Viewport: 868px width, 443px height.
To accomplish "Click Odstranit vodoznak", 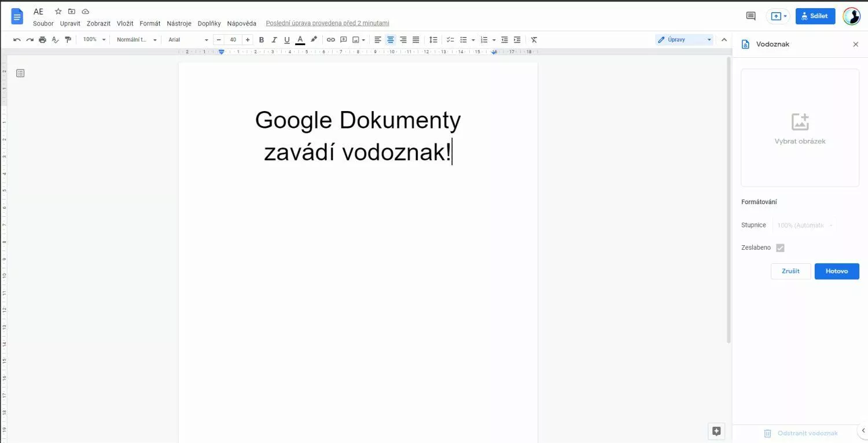I will (800, 433).
